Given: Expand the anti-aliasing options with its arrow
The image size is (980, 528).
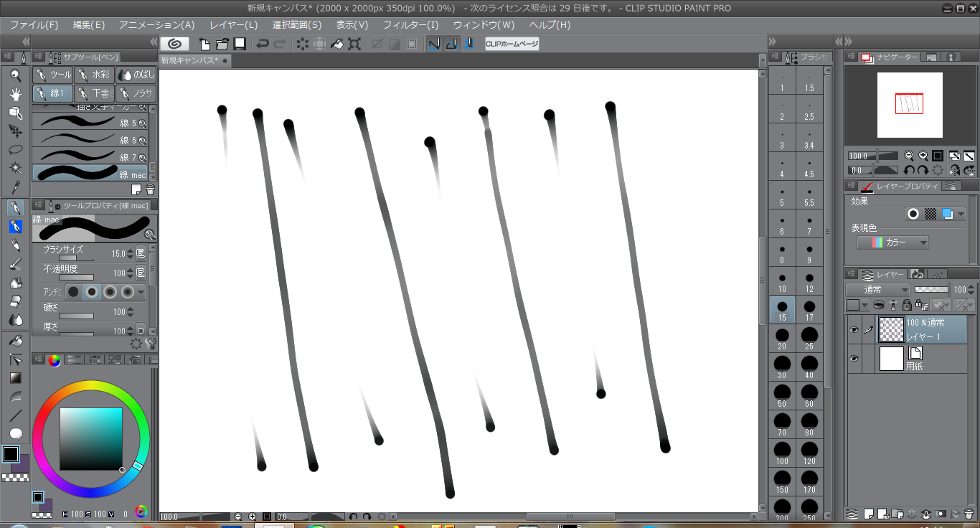Looking at the screenshot, I should click(x=141, y=292).
